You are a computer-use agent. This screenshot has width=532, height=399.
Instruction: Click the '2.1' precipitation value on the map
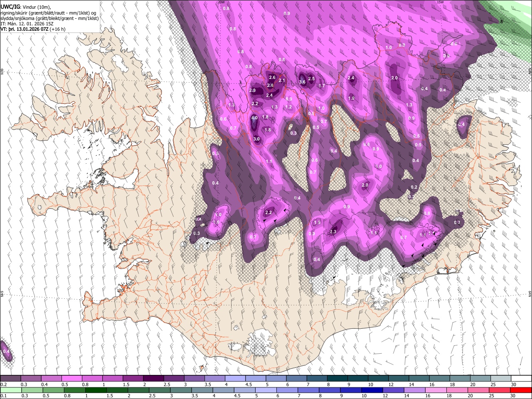click(282, 81)
